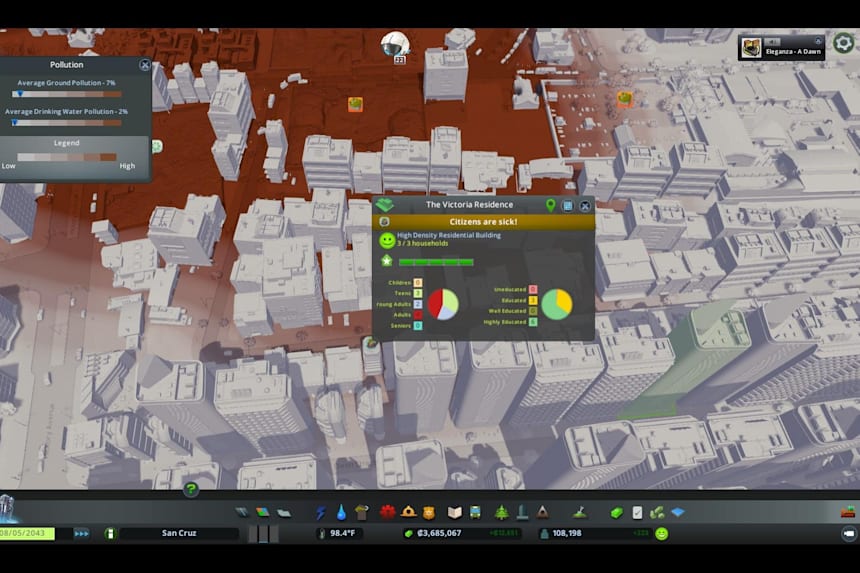The image size is (860, 573).
Task: Change simulation speed with arrows button
Action: pyautogui.click(x=81, y=534)
